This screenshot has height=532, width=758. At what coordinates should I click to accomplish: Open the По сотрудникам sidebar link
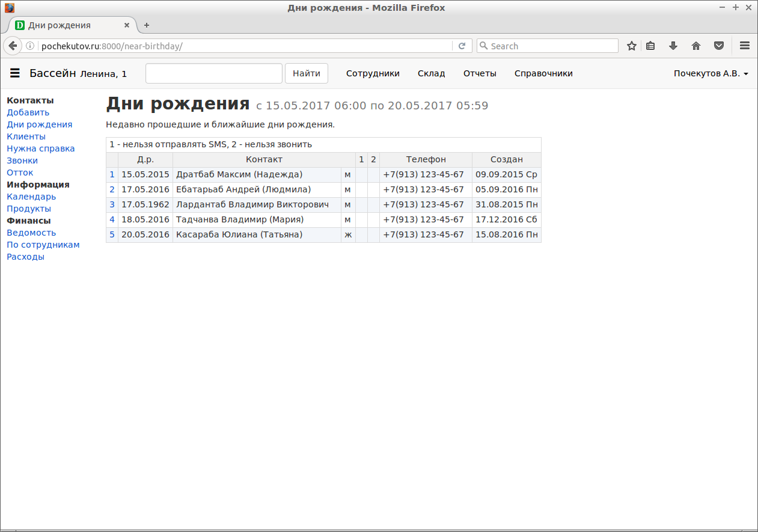click(43, 245)
